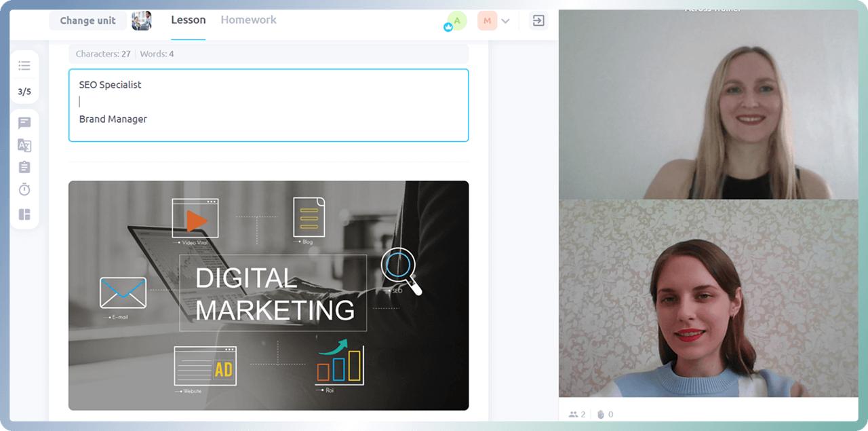Click the unit cover thumbnail
The image size is (868, 431).
(141, 20)
